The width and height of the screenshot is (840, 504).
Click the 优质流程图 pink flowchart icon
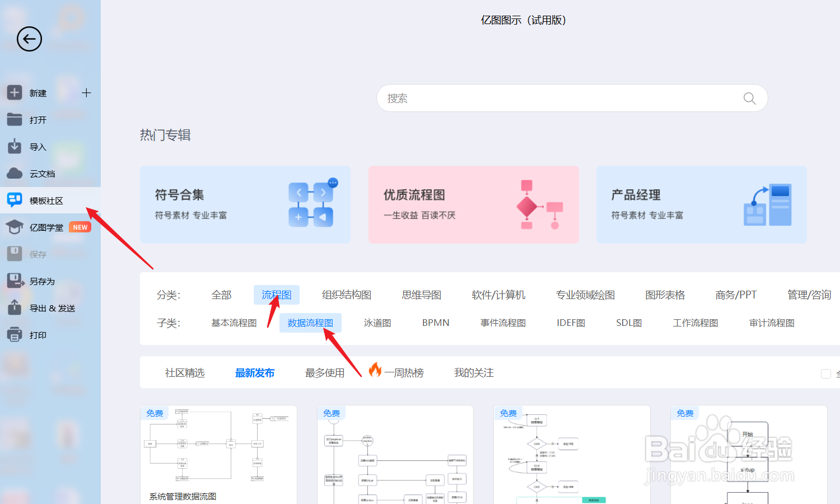coord(539,204)
